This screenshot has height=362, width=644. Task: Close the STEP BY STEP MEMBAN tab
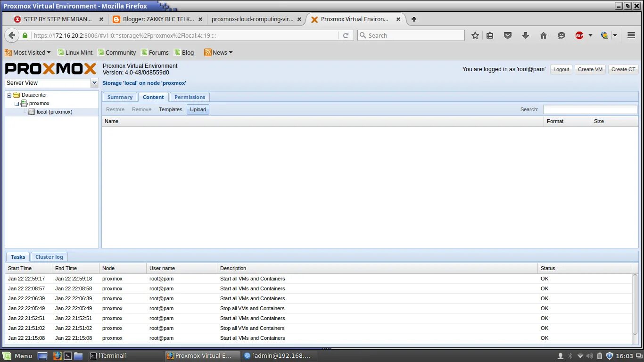pyautogui.click(x=101, y=19)
